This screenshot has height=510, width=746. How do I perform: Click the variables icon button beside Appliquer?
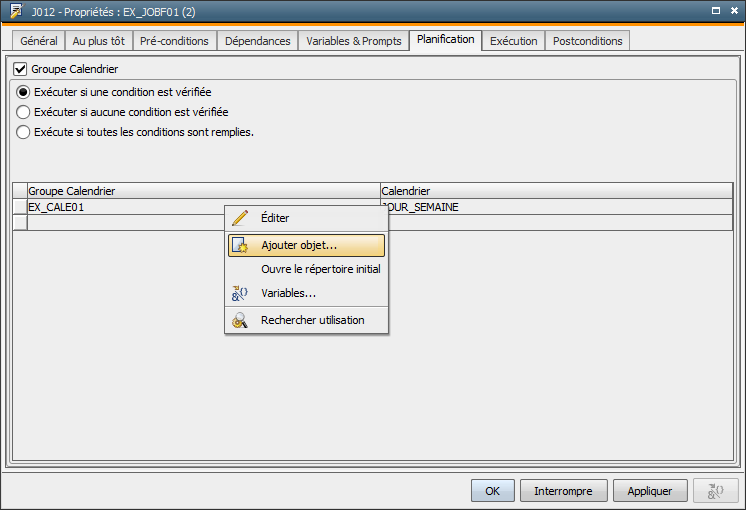(x=715, y=491)
